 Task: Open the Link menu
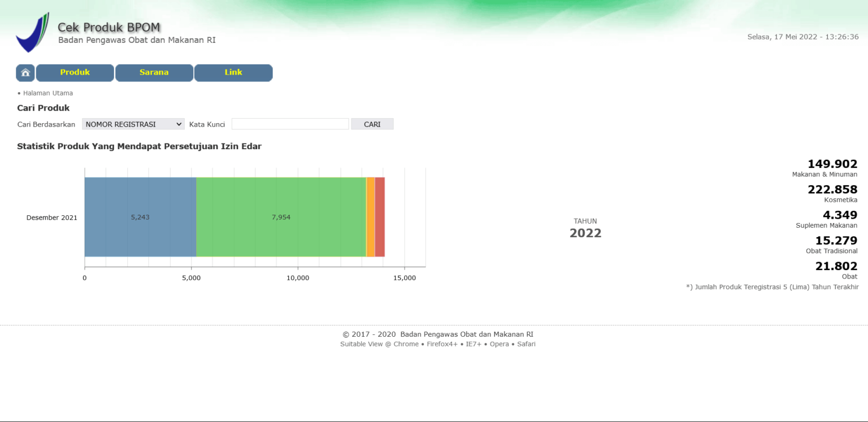[233, 73]
